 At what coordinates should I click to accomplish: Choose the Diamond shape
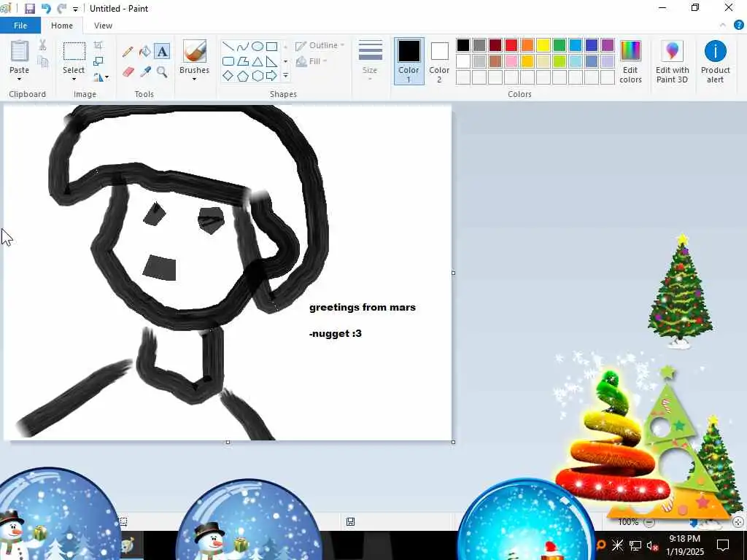[228, 76]
